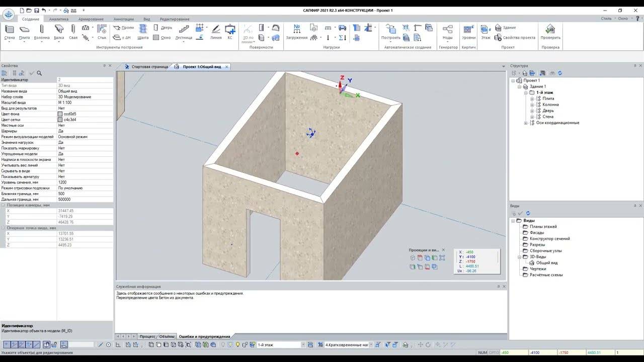The width and height of the screenshot is (644, 362).
Task: Open the Загружения (load cases) tool
Action: (297, 32)
